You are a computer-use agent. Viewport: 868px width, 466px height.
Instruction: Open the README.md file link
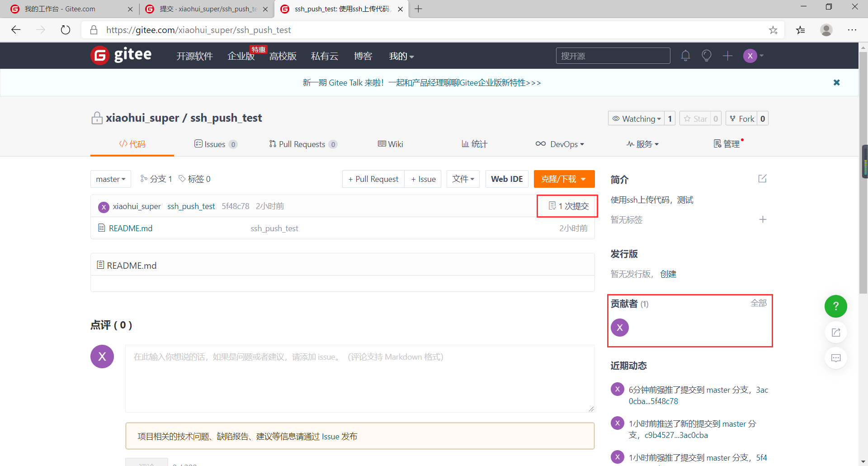(131, 228)
